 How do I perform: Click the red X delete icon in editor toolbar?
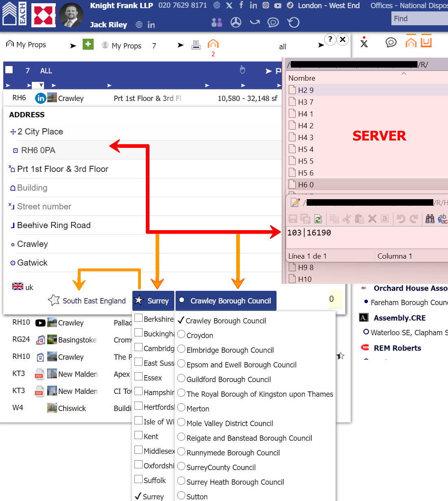[x=372, y=219]
